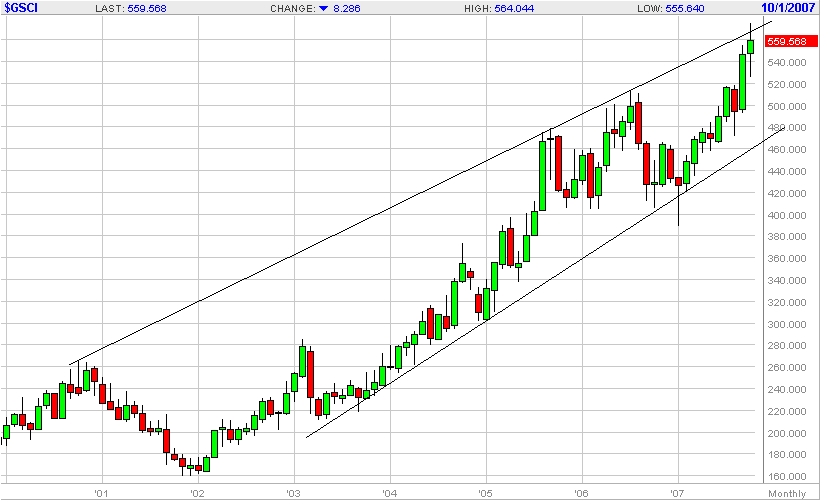The image size is (820, 500).
Task: Click the 260.000 price axis label
Action: pos(787,368)
